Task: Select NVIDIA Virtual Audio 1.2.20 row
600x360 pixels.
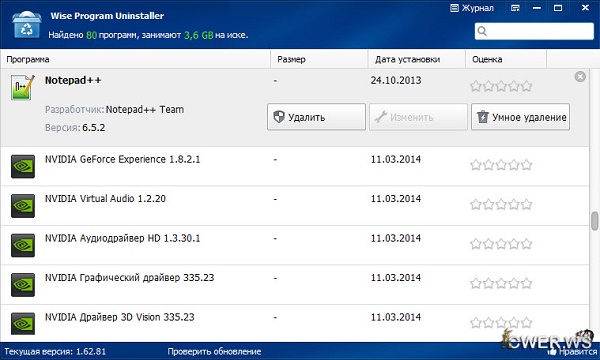Action: (x=295, y=206)
